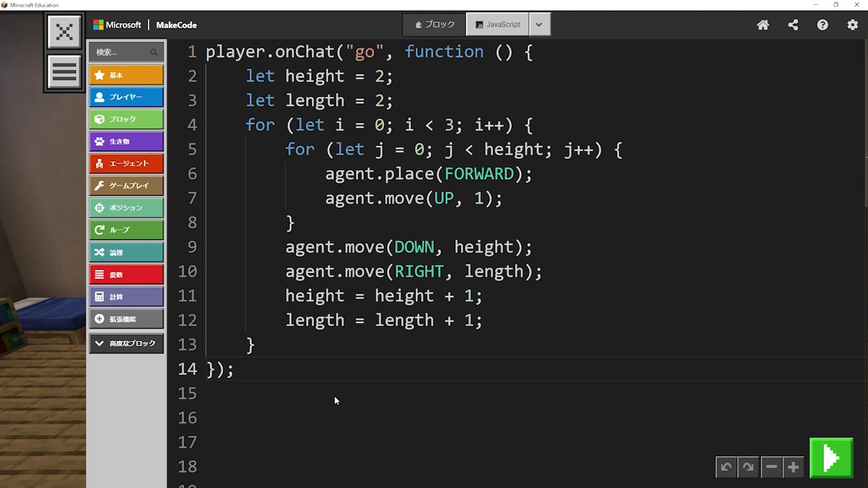Open the Help question mark icon

point(823,25)
